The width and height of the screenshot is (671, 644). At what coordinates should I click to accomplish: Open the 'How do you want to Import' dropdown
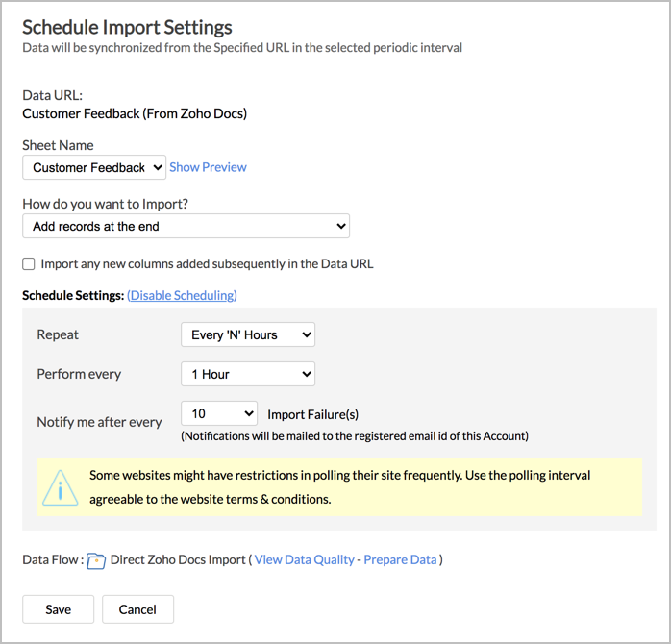(186, 226)
